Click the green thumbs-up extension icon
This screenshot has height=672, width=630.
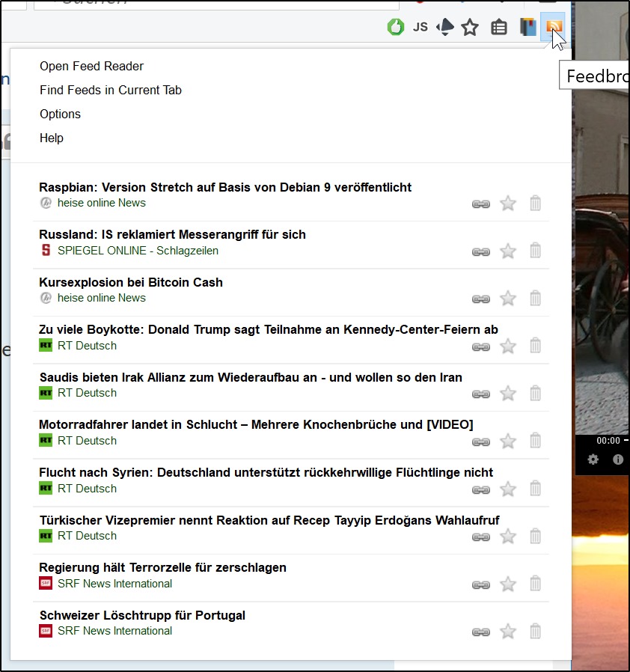(x=395, y=27)
